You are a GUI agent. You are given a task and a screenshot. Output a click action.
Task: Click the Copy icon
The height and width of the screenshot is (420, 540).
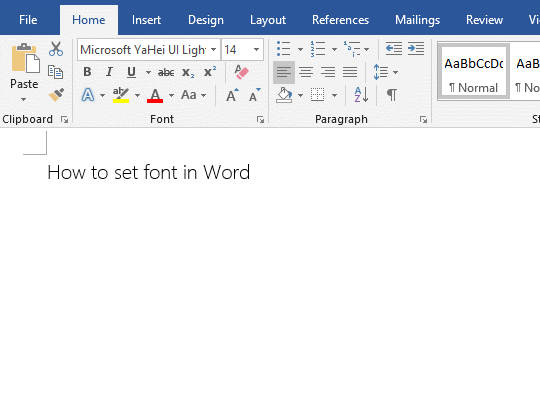(56, 72)
